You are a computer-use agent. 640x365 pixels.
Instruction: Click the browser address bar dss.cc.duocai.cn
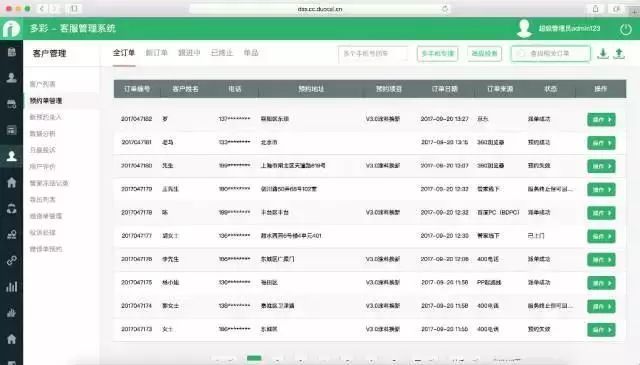coord(320,9)
